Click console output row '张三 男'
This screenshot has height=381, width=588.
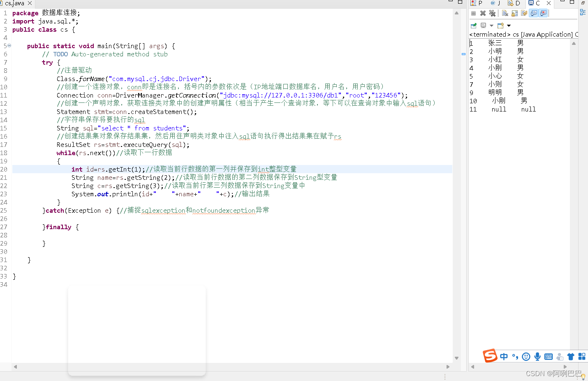496,43
